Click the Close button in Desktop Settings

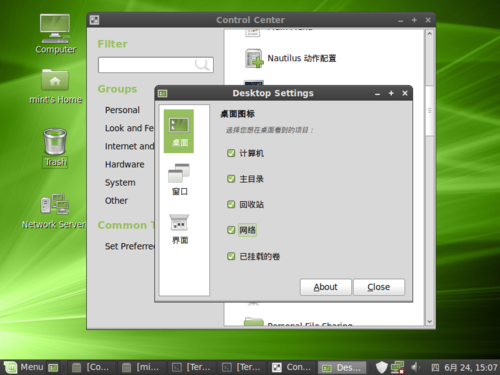point(379,287)
